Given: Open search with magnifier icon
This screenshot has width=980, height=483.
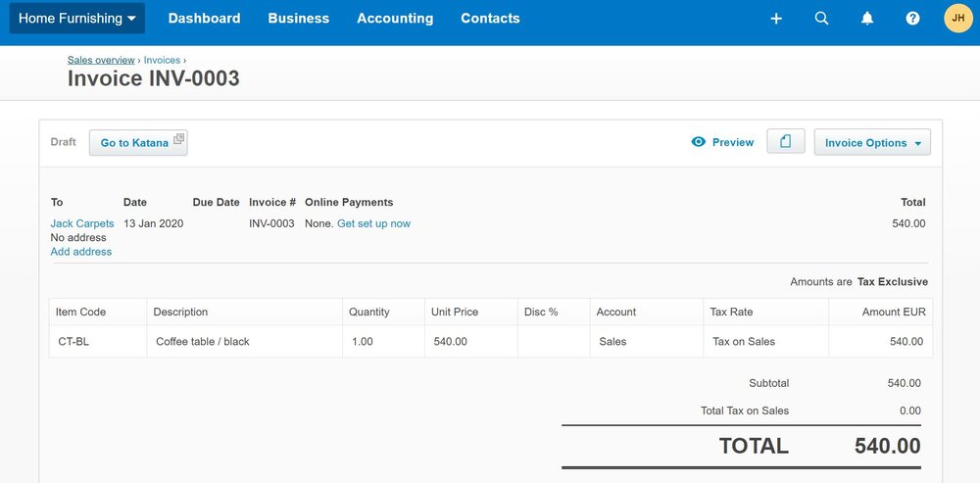Looking at the screenshot, I should 822,19.
